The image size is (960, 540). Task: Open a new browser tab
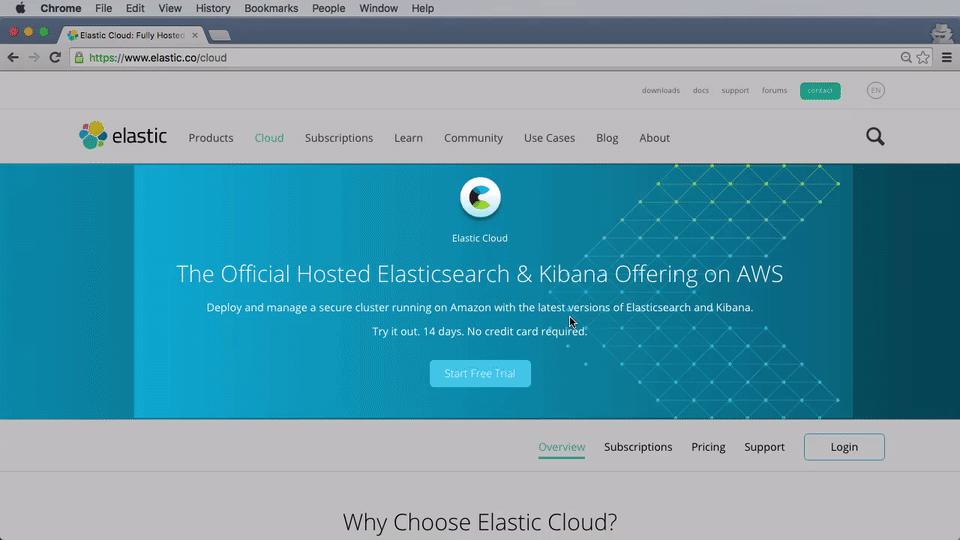pos(219,36)
